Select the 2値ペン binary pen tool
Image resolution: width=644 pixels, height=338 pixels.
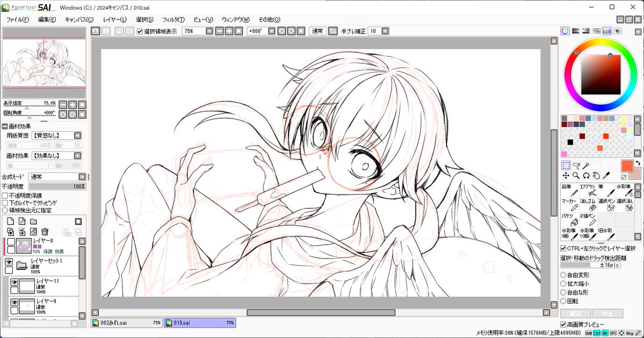point(588,219)
